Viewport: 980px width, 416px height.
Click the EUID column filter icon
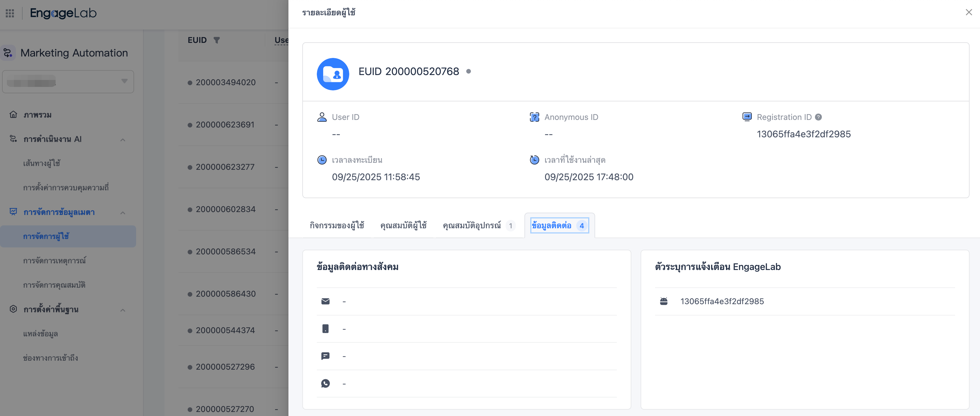point(216,40)
